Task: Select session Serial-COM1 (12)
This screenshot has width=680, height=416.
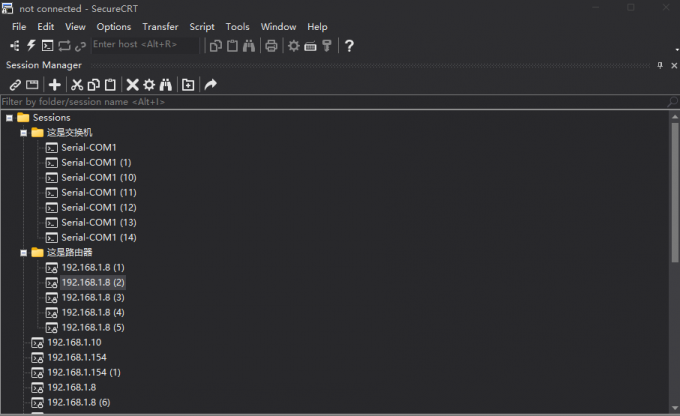Action: (99, 207)
